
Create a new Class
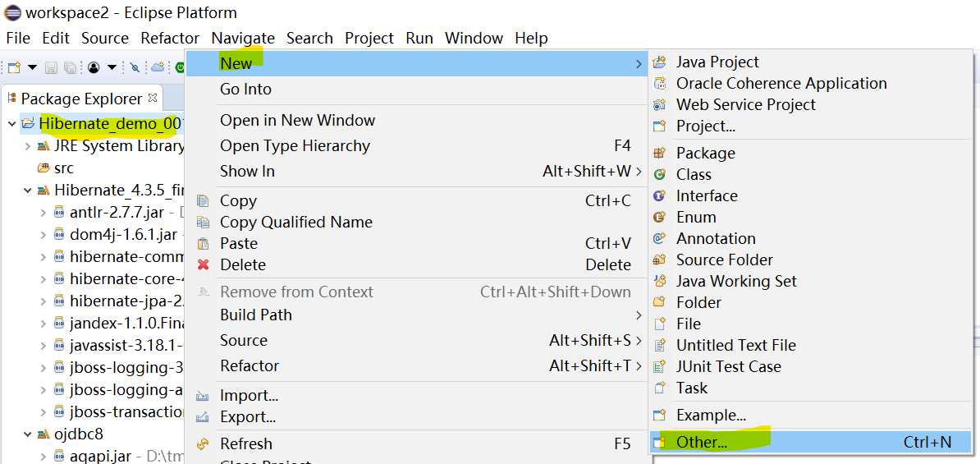[x=810, y=174]
